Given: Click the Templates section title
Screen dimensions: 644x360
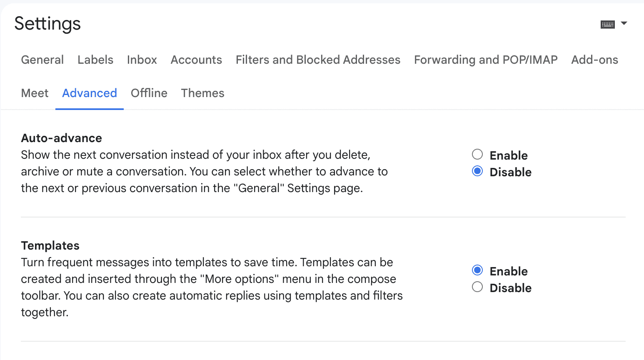Looking at the screenshot, I should 50,245.
